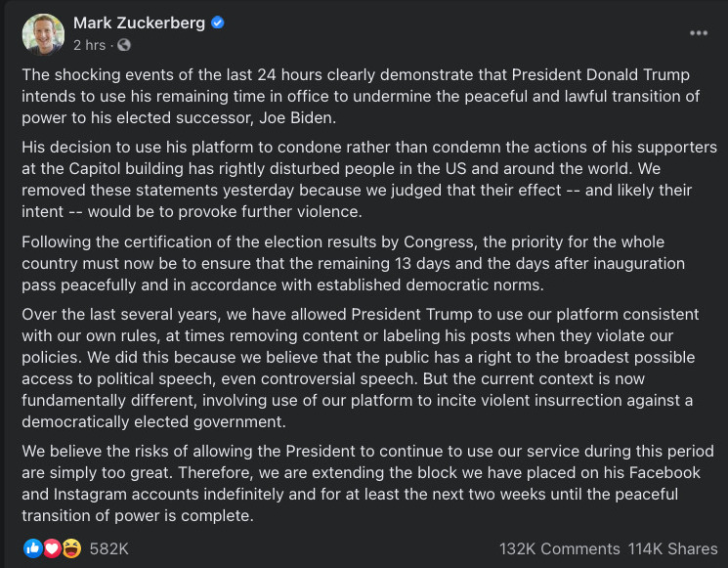View the 114K Shares list
Viewport: 728px width, 568px height.
(x=672, y=549)
